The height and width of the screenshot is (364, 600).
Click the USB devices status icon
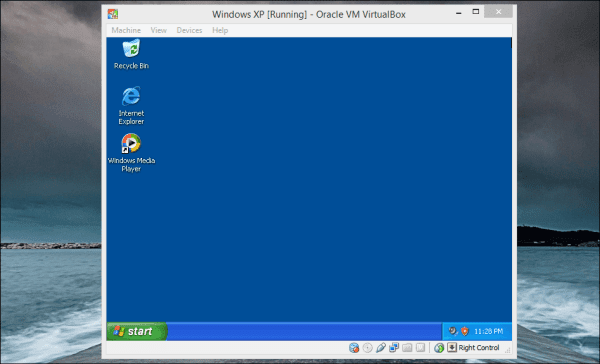381,348
